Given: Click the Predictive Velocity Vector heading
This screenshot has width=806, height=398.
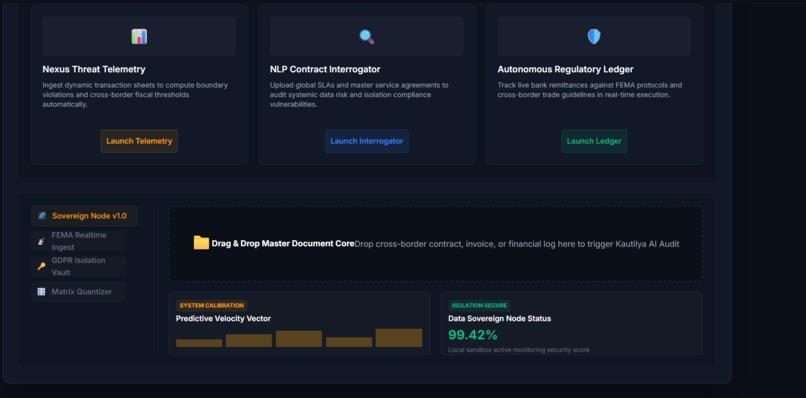Looking at the screenshot, I should point(223,318).
